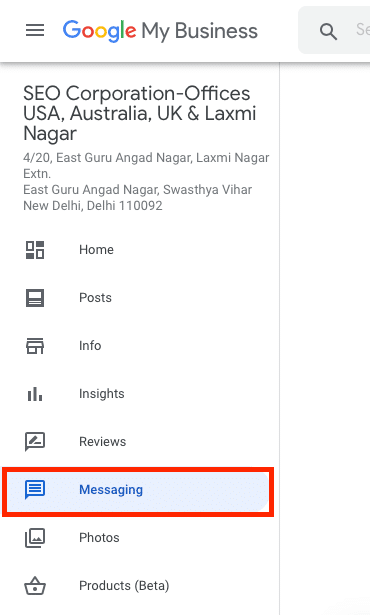Open Products (Beta) section
Image resolution: width=370 pixels, height=615 pixels.
pos(124,586)
